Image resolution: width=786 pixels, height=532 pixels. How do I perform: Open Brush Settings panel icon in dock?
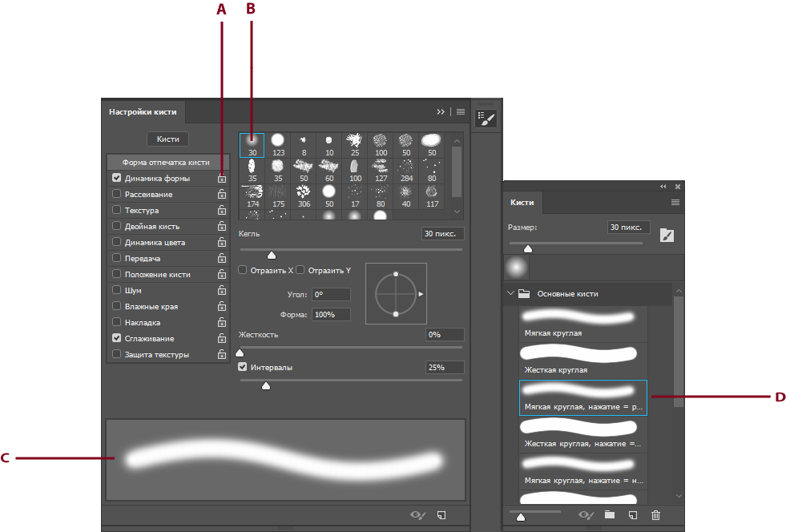click(486, 119)
